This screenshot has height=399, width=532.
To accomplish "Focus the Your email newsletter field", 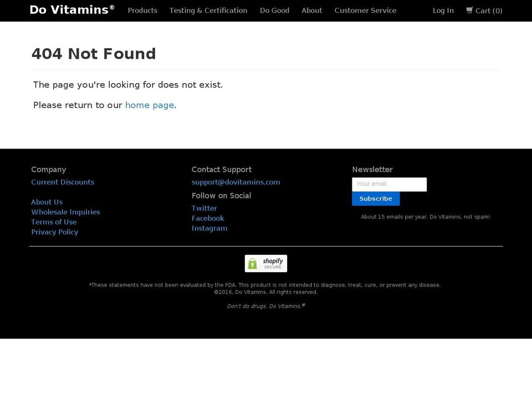I will coord(389,184).
